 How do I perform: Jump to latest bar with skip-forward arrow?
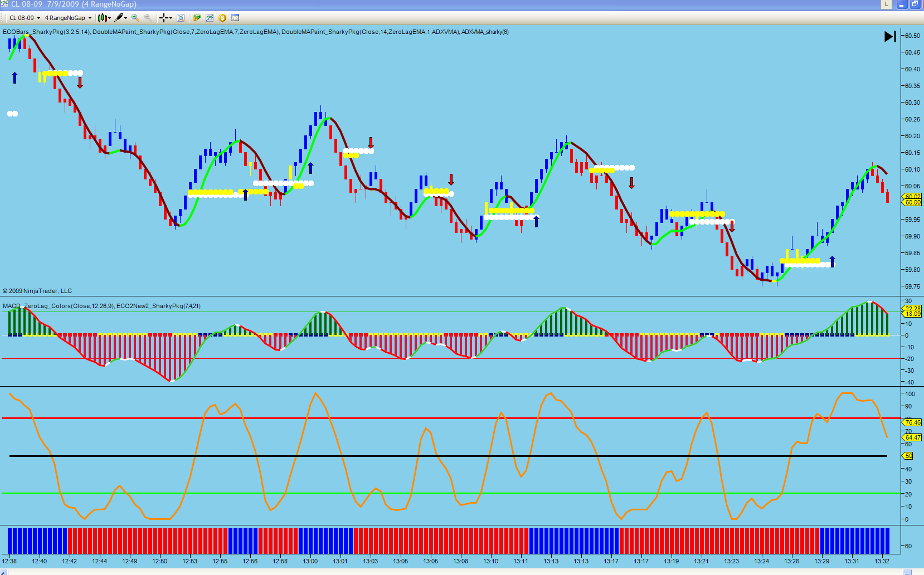[x=890, y=36]
